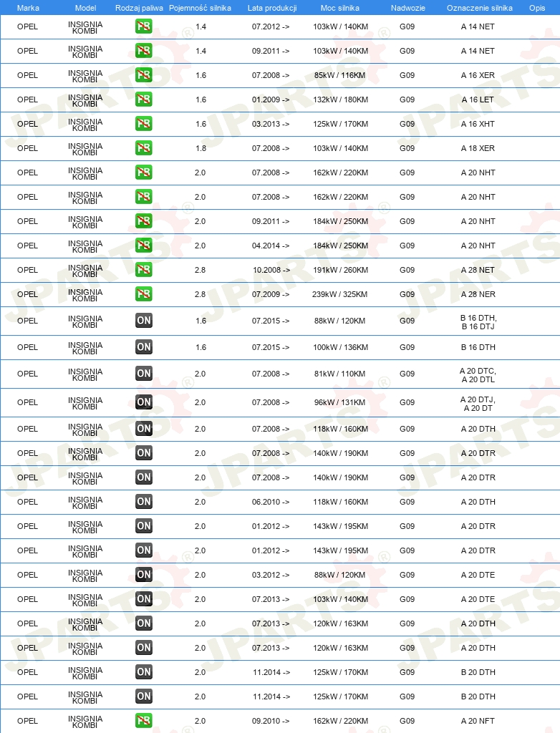The image size is (560, 733).
Task: Click the power cell 85kW / 116KM
Action: [340, 75]
